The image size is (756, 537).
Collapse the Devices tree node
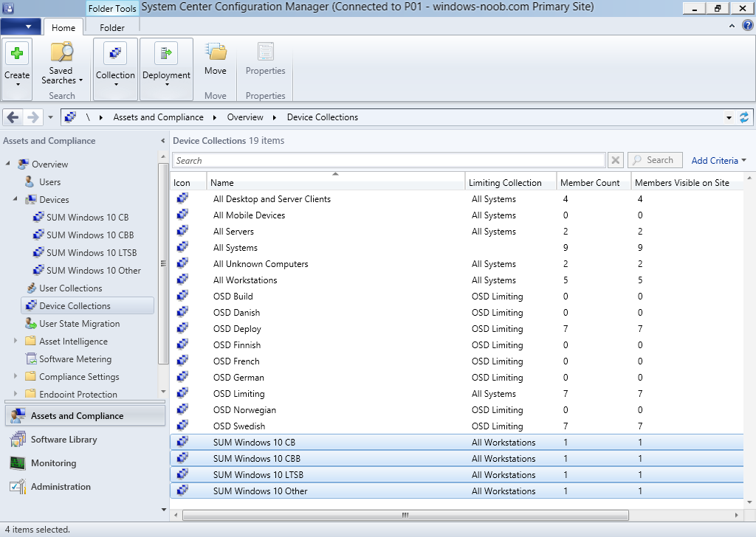(x=15, y=198)
